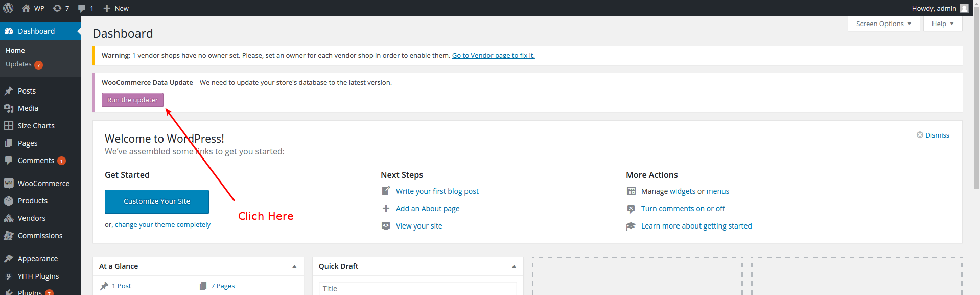Open the updates icon in admin bar
Screen dimensions: 980x295
pyautogui.click(x=57, y=8)
